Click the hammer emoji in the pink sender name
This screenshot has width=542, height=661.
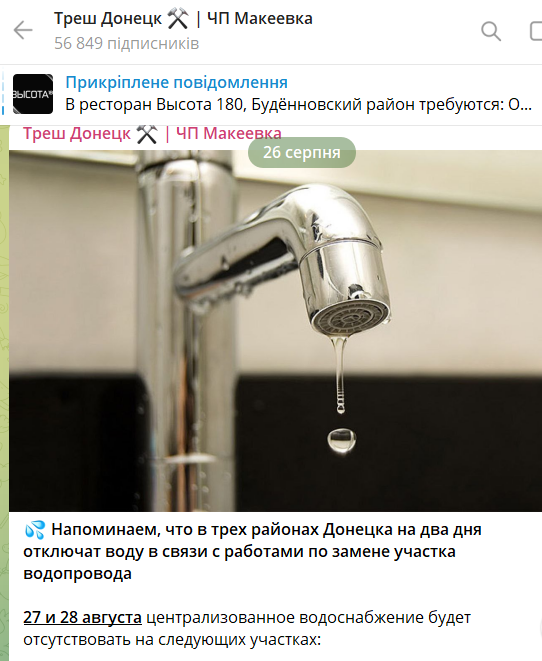(x=147, y=134)
